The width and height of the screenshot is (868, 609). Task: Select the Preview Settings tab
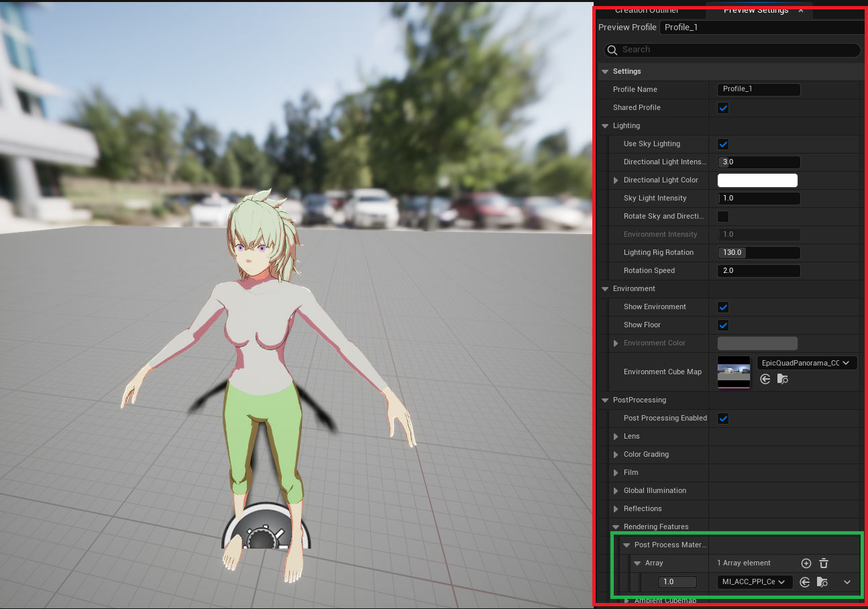click(x=755, y=10)
